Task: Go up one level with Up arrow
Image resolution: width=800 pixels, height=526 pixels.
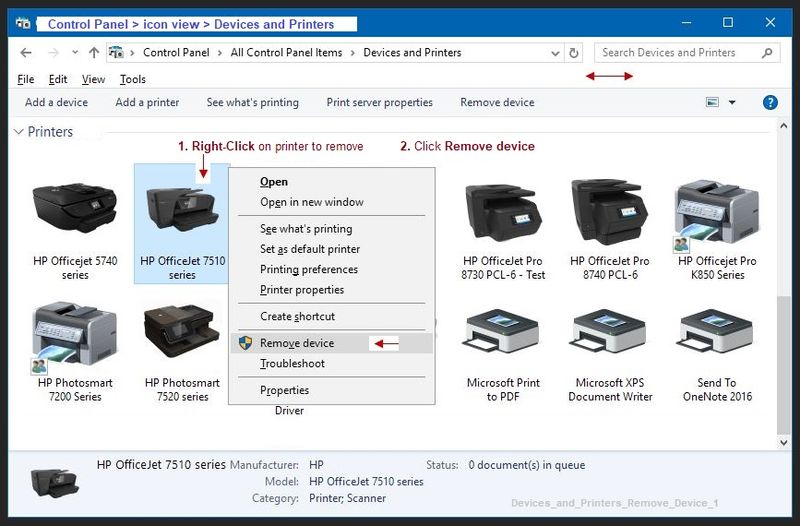Action: coord(94,53)
